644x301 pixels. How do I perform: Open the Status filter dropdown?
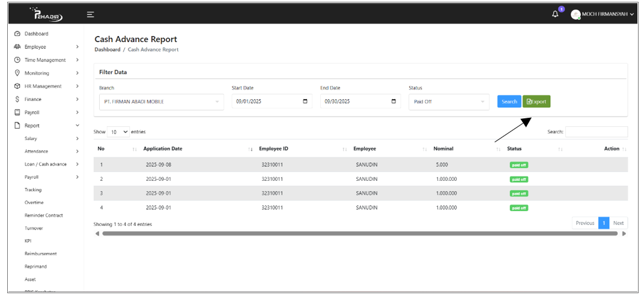[449, 102]
